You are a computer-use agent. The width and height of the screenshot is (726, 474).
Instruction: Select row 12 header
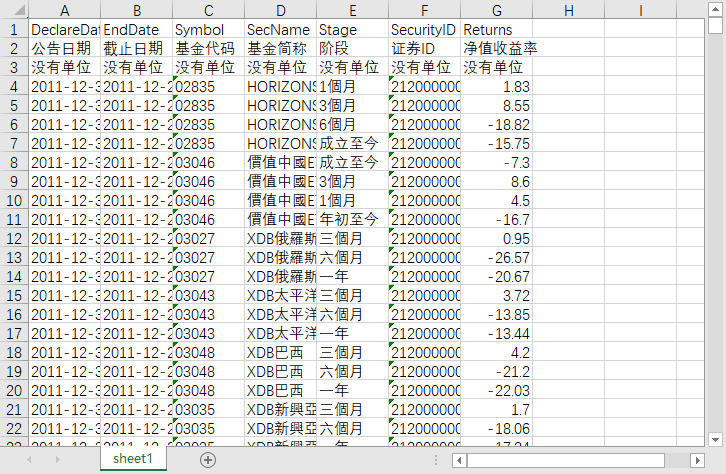[14, 238]
